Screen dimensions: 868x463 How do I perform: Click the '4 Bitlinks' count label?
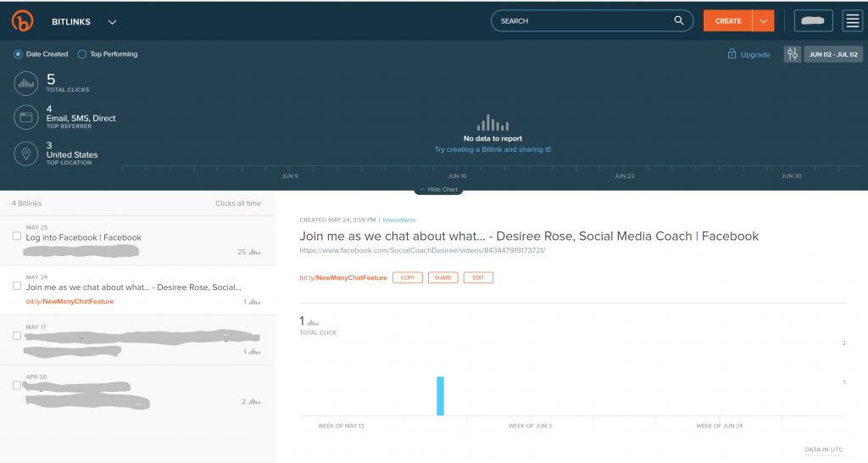coord(26,204)
